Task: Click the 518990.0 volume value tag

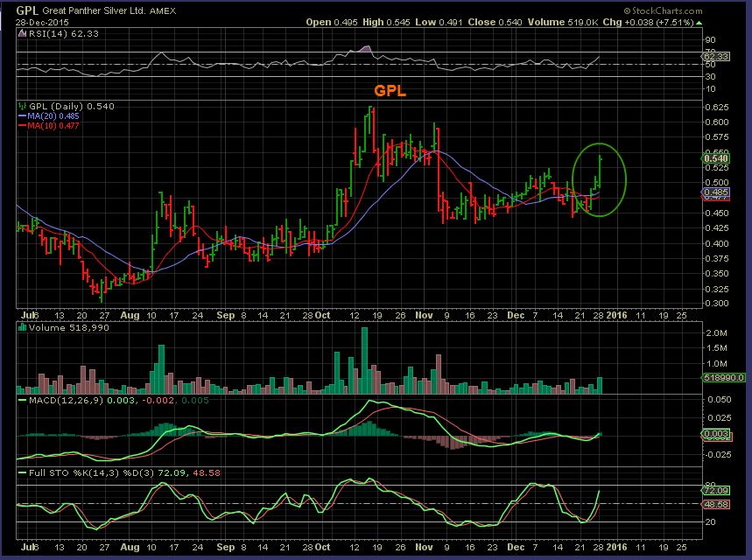Action: (723, 377)
